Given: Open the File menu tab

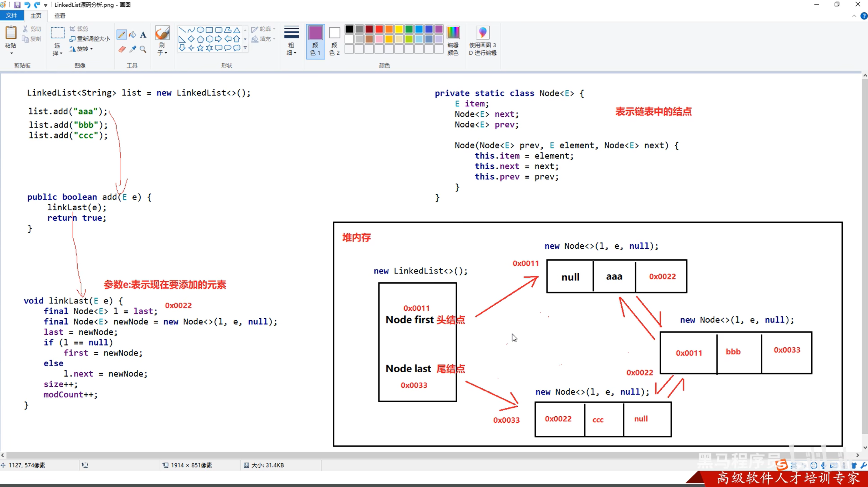Looking at the screenshot, I should pyautogui.click(x=12, y=16).
